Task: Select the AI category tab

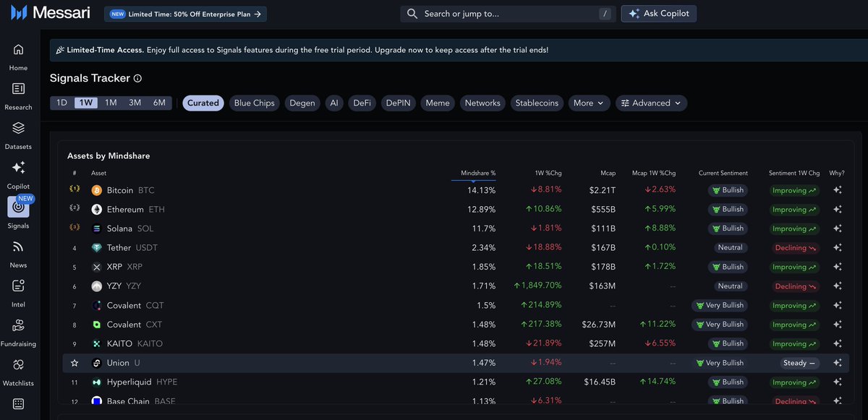Action: point(334,103)
